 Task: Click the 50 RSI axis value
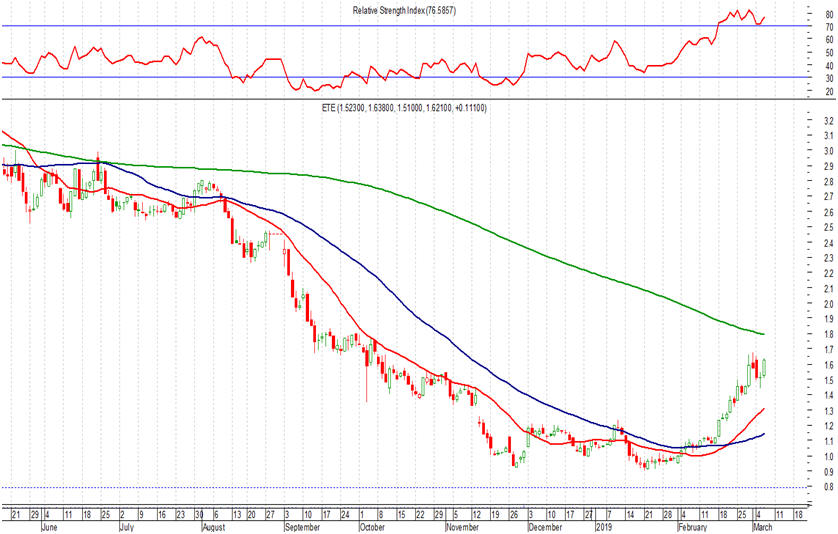coord(829,52)
